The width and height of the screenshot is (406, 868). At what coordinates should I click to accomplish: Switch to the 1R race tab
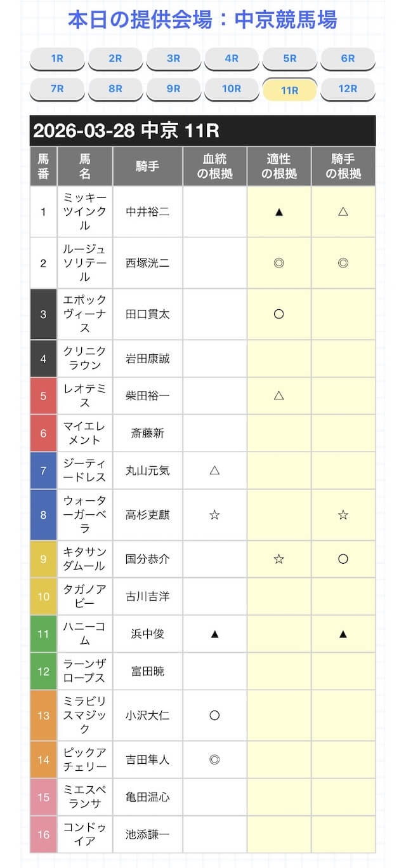(x=57, y=59)
